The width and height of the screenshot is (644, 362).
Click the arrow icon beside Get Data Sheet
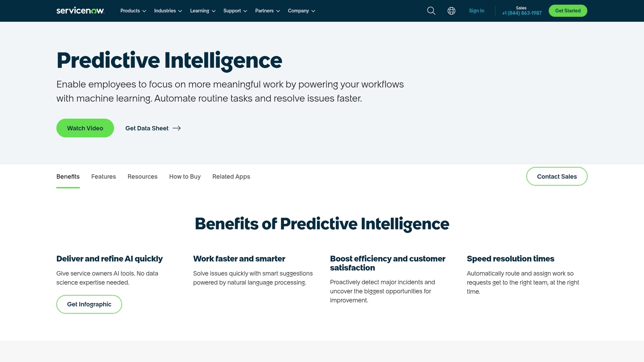(x=177, y=128)
